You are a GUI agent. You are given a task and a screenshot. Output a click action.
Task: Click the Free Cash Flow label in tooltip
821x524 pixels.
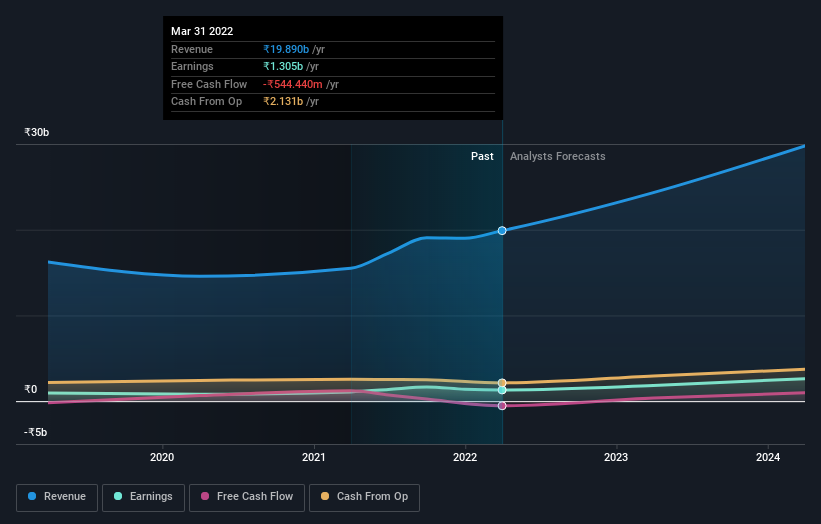click(x=209, y=84)
